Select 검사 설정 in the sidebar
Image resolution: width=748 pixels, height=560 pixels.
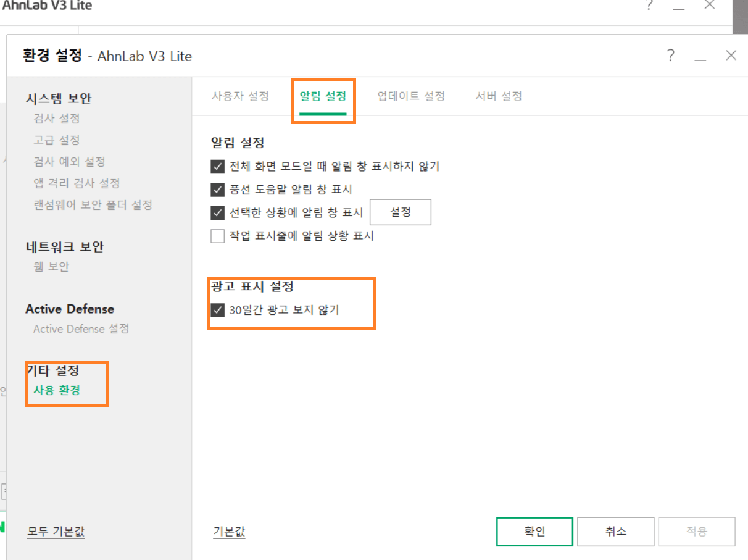click(57, 119)
